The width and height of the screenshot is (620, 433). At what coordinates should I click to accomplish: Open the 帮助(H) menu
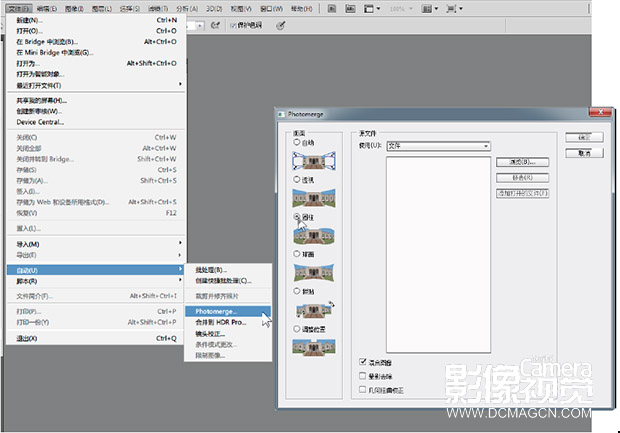click(x=301, y=9)
